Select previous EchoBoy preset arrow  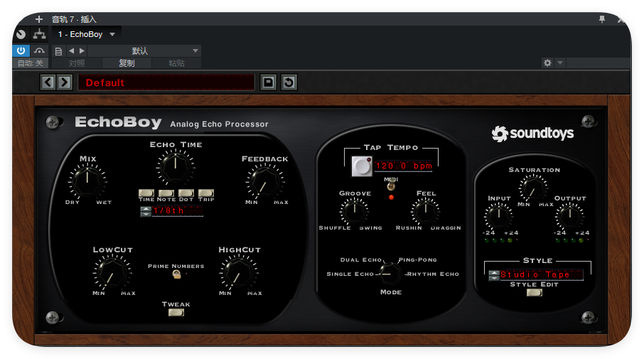tap(48, 82)
